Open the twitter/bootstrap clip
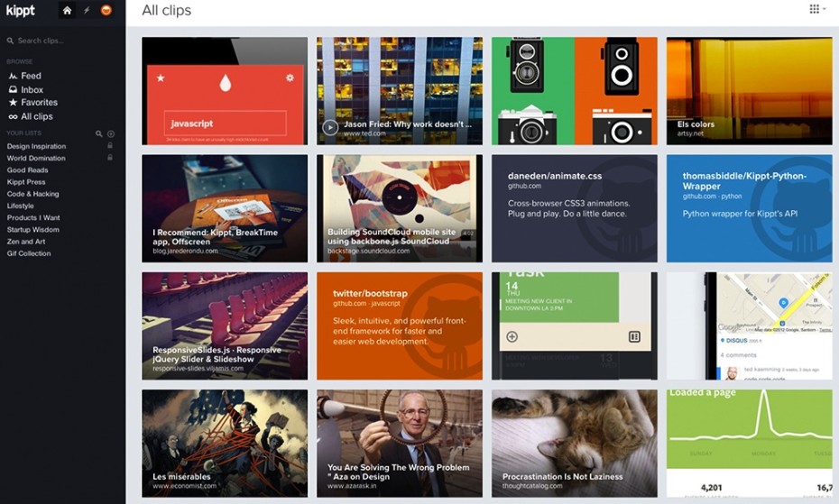The height and width of the screenshot is (504, 839). point(399,326)
